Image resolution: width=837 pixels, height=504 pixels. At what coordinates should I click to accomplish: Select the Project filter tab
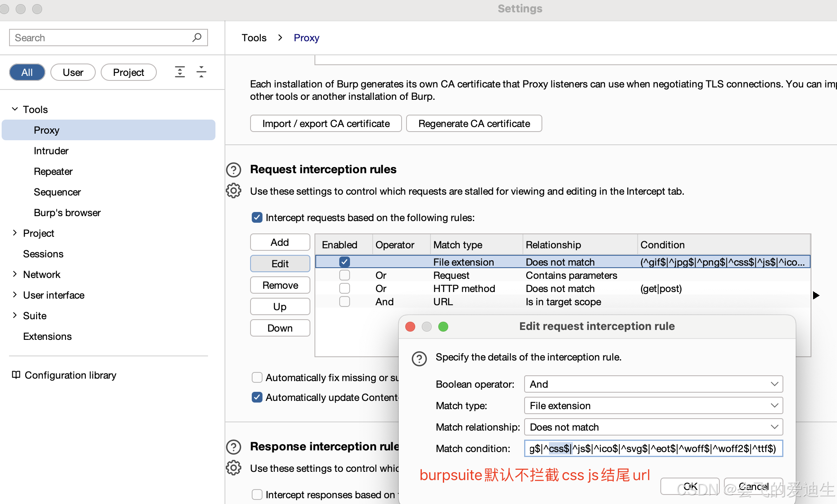point(128,72)
